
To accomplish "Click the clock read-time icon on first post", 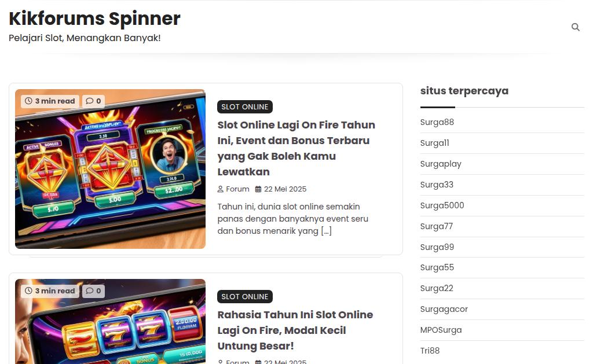I will tap(28, 101).
